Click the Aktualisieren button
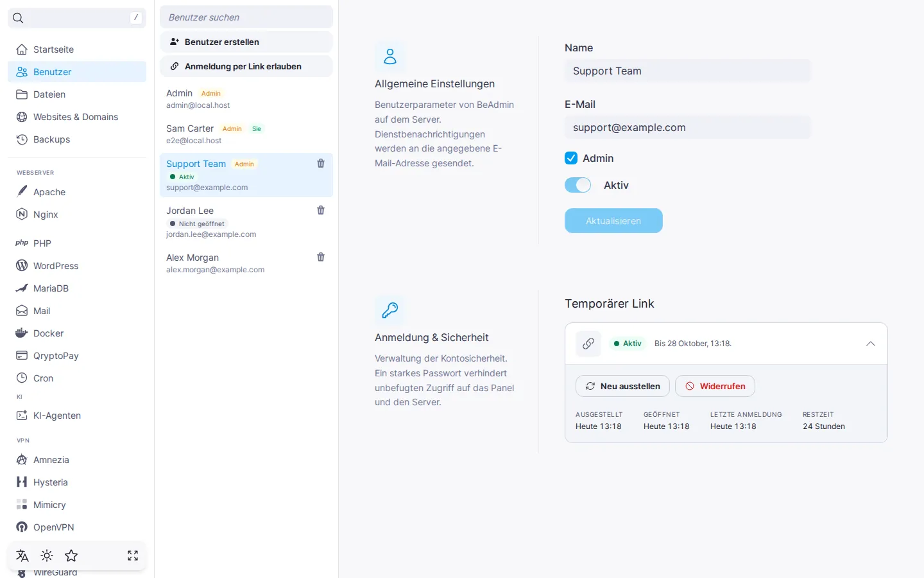Viewport: 924px width, 578px height. (613, 221)
